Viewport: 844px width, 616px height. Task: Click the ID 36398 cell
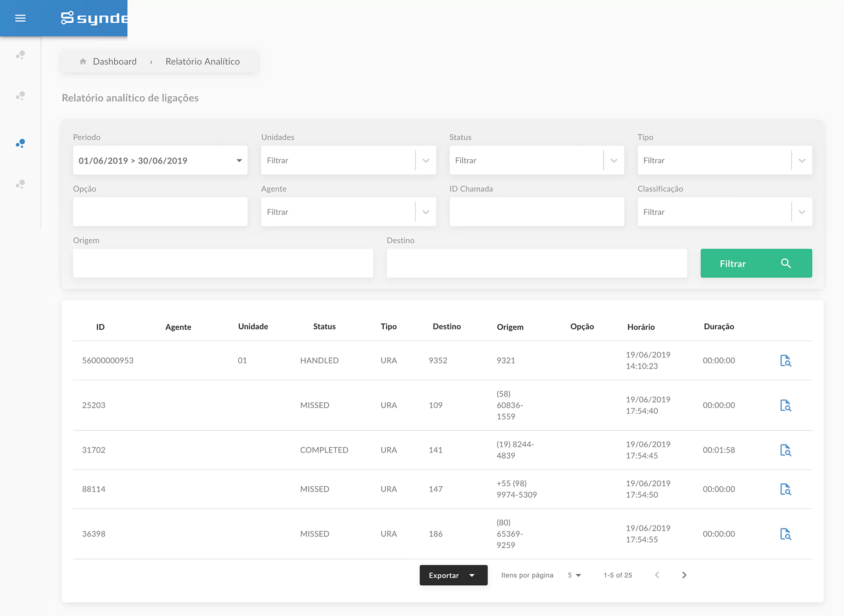pyautogui.click(x=94, y=534)
